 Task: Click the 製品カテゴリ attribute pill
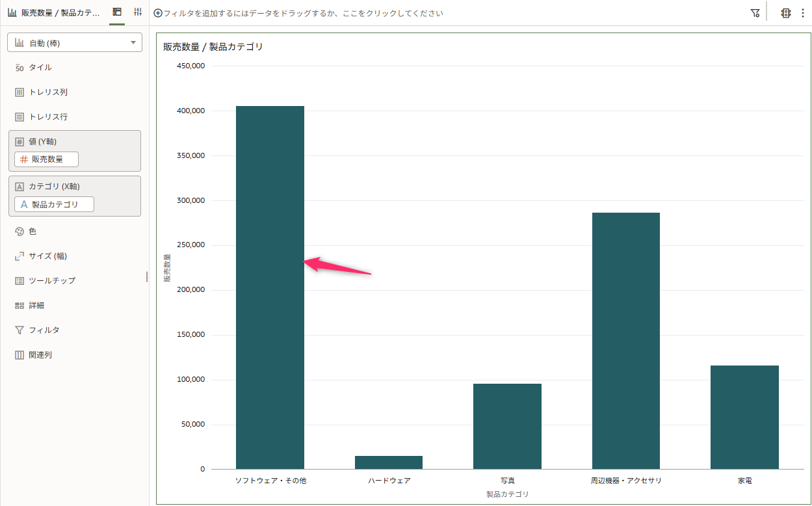(54, 204)
